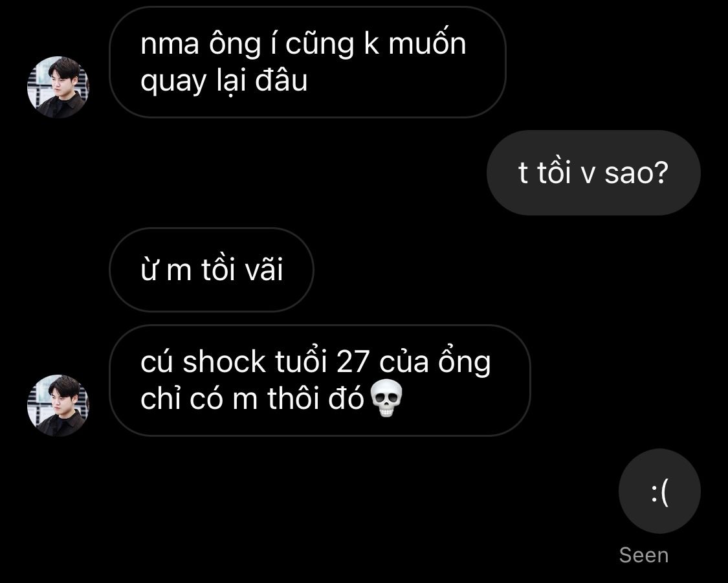The width and height of the screenshot is (728, 583).
Task: Tap 'chỉ có m thôi đó' text line
Action: (252, 399)
